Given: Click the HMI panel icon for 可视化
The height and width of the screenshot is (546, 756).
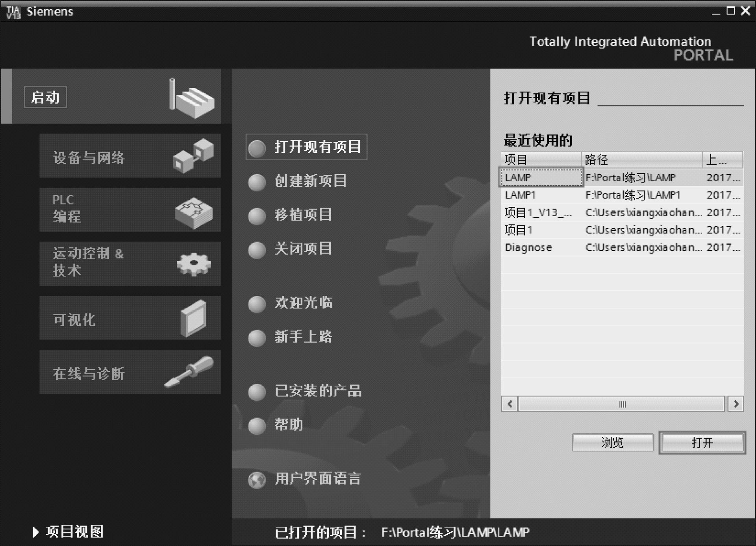Looking at the screenshot, I should (193, 318).
